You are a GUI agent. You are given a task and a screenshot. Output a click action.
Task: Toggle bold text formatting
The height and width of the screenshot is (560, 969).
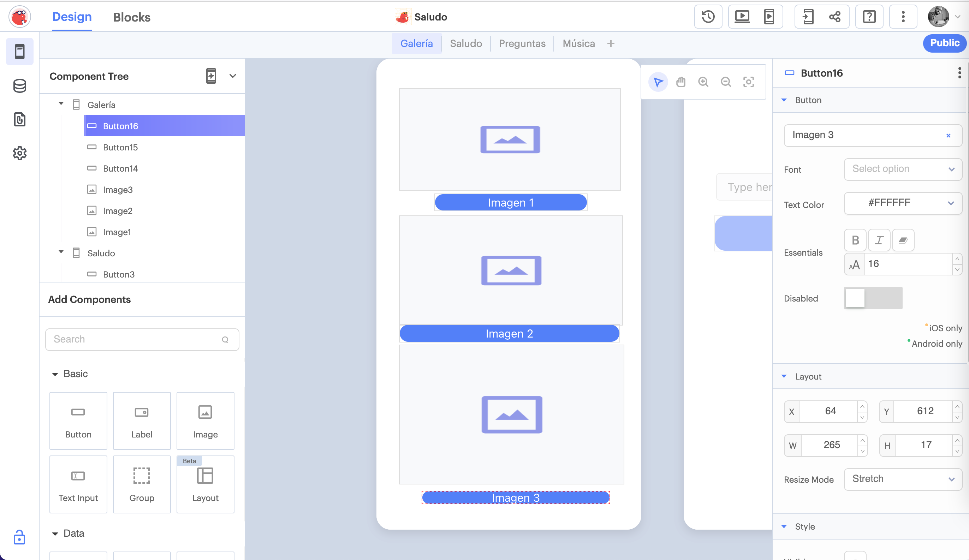click(855, 240)
